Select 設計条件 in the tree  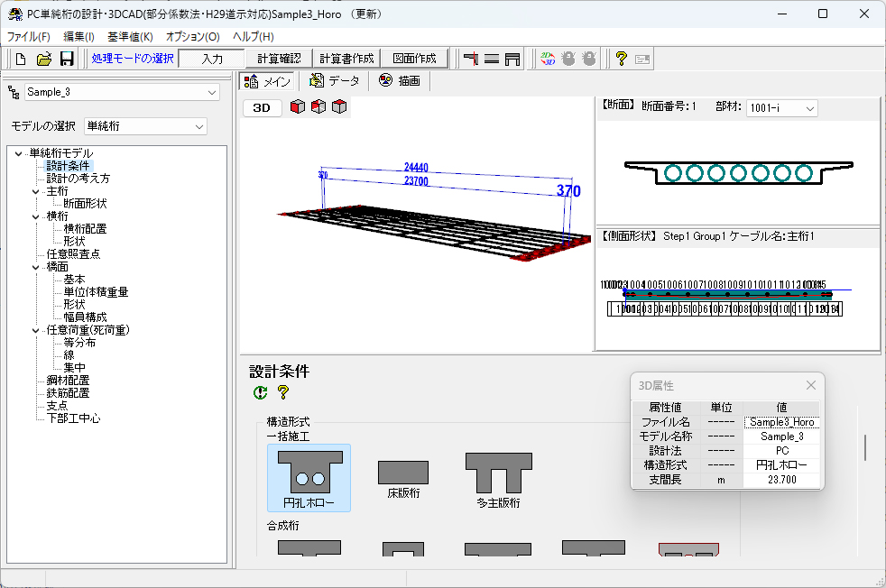[x=69, y=166]
